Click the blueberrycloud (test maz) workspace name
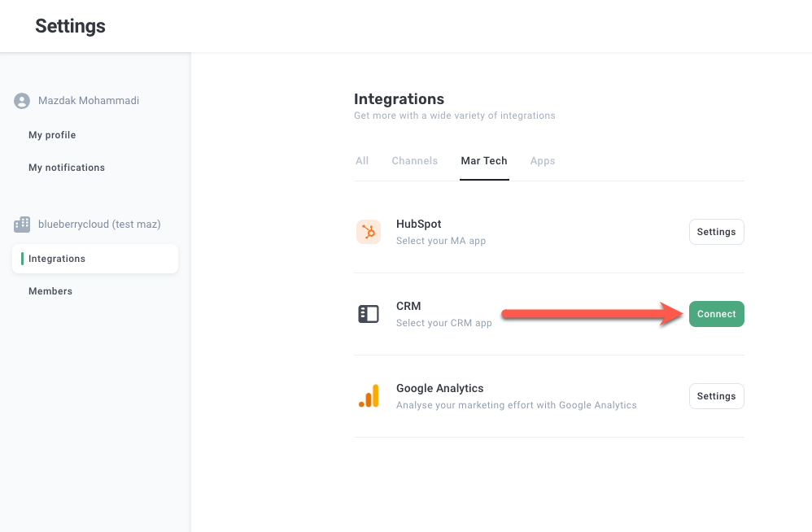The image size is (812, 532). click(x=99, y=224)
